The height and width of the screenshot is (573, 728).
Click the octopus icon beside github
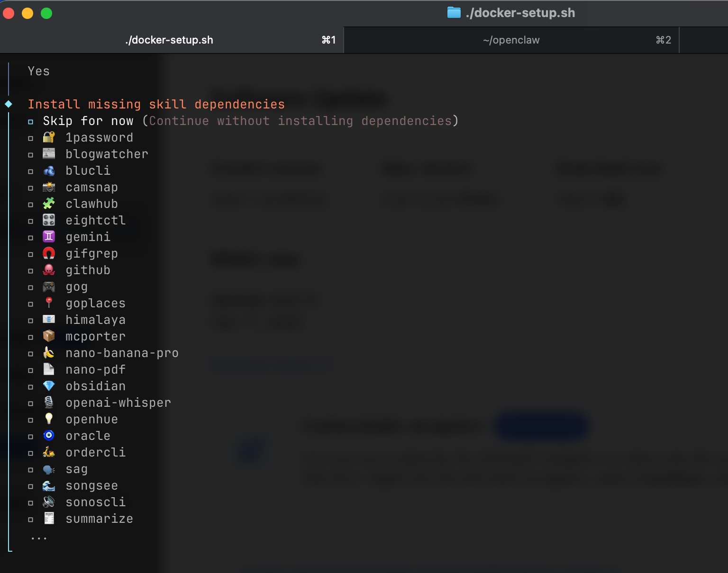pos(49,270)
